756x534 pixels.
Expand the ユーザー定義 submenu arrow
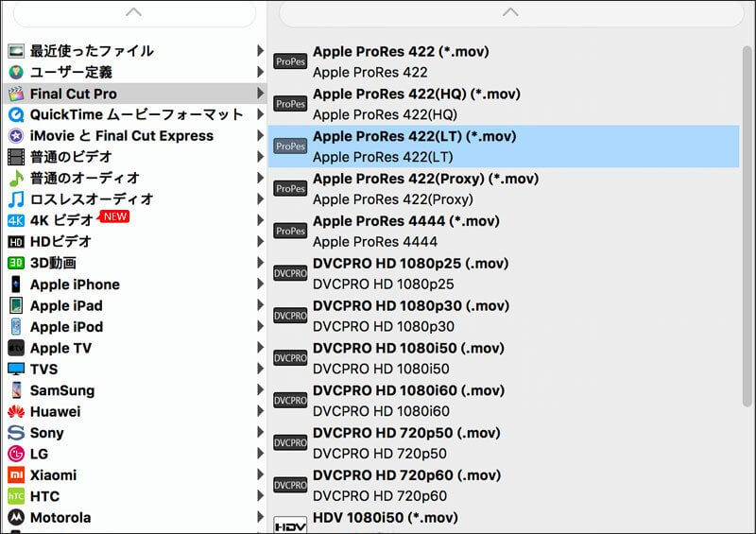261,72
